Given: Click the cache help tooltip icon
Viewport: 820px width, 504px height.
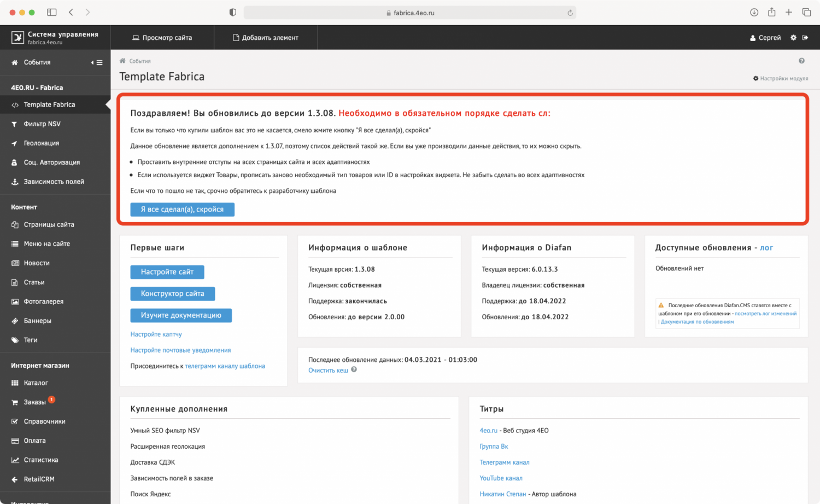Looking at the screenshot, I should pos(354,370).
